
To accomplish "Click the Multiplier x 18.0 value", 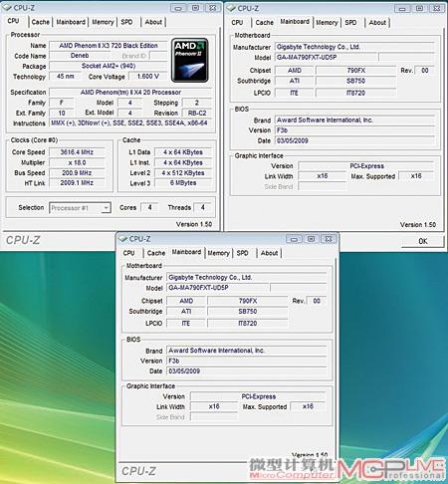I will (x=77, y=162).
